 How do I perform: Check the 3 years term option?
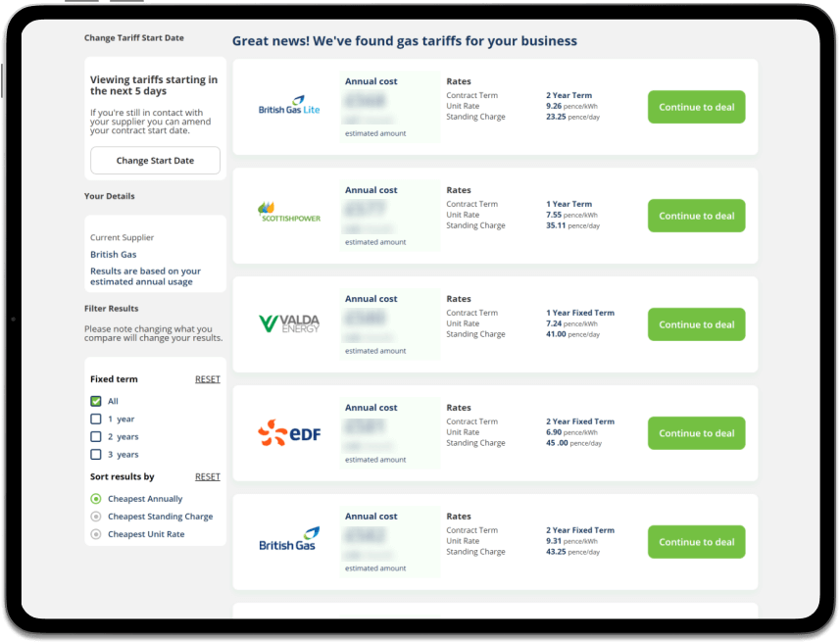point(96,454)
